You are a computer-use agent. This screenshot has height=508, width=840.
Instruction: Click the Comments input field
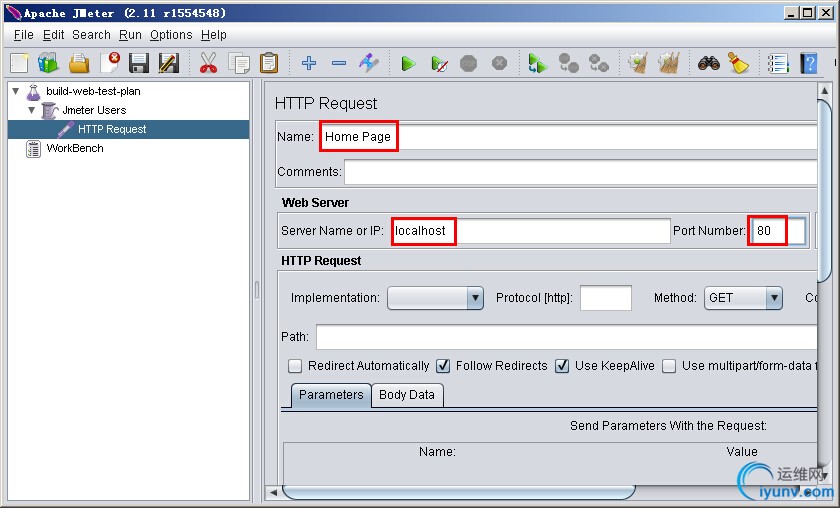point(581,172)
